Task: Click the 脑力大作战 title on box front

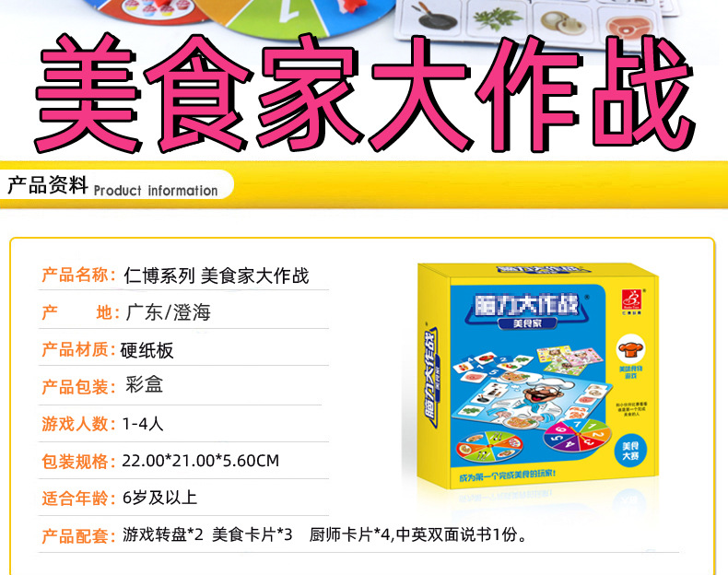Action: 527,304
